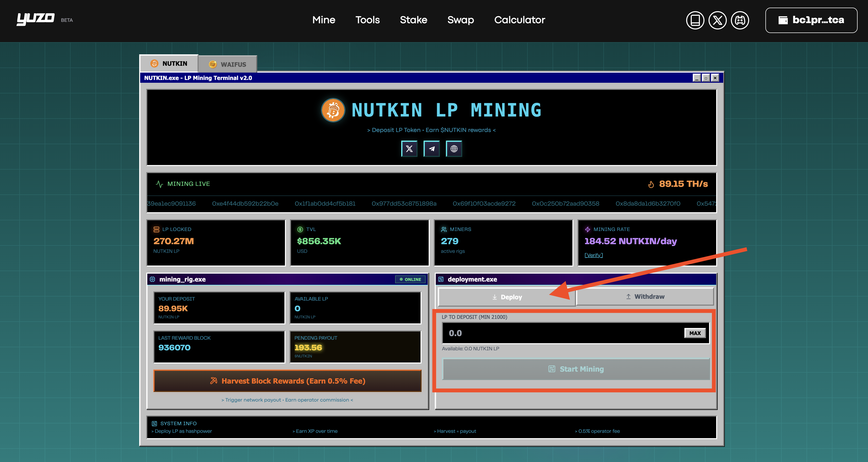Select the NUTKIN pool tab
Screen dimensions: 868x462
pyautogui.click(x=168, y=64)
